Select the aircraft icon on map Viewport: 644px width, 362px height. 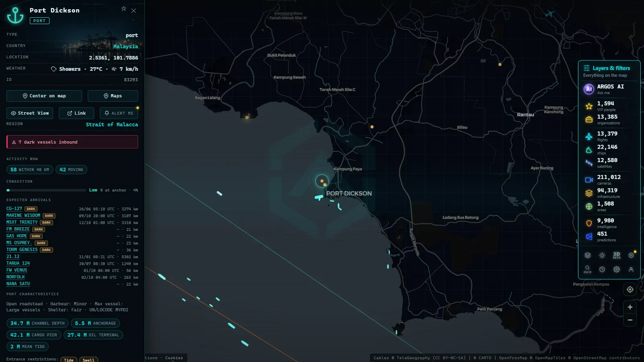coord(549,14)
